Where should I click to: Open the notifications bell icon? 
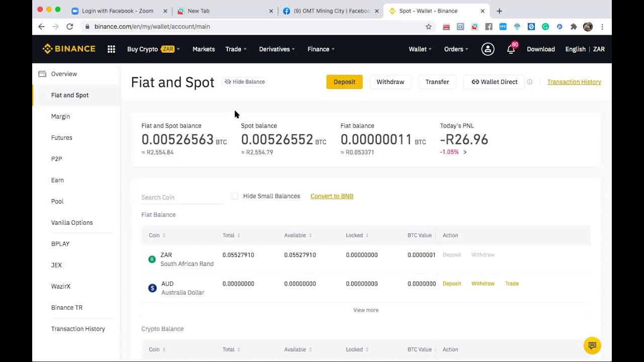pyautogui.click(x=511, y=49)
